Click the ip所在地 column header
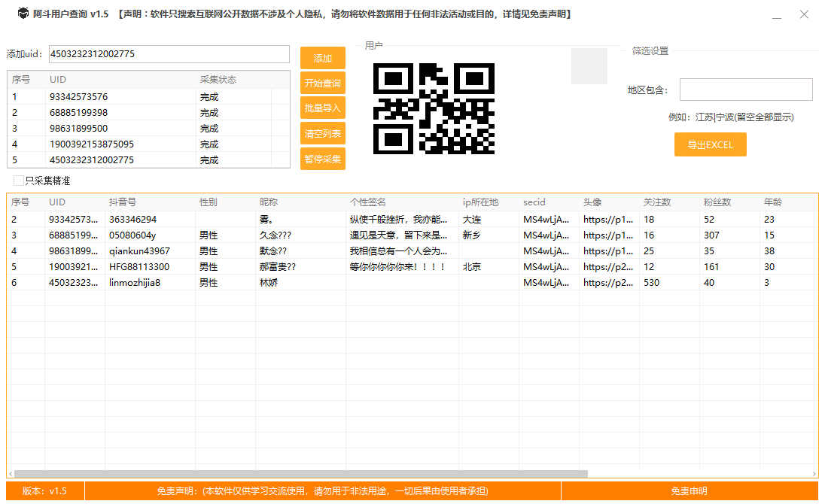 pos(489,202)
